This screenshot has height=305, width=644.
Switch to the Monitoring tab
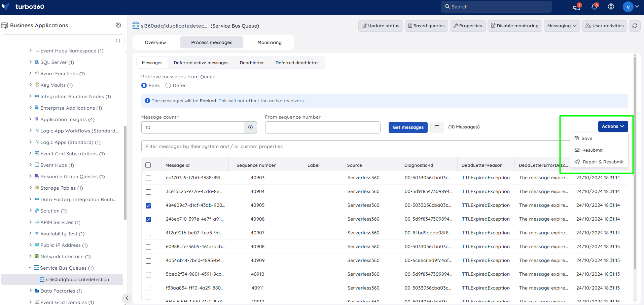click(x=270, y=42)
